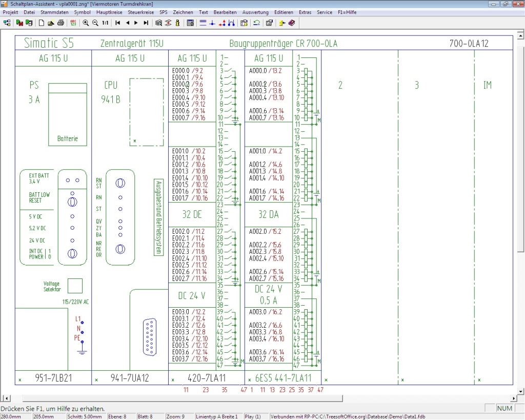The image size is (525, 420).
Task: Open the SPS menu
Action: click(x=163, y=12)
